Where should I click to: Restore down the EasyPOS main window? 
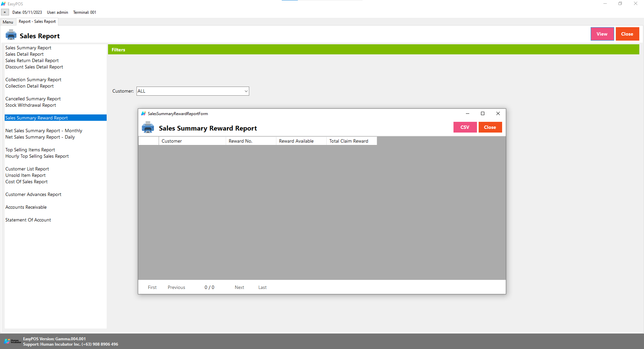click(x=620, y=4)
